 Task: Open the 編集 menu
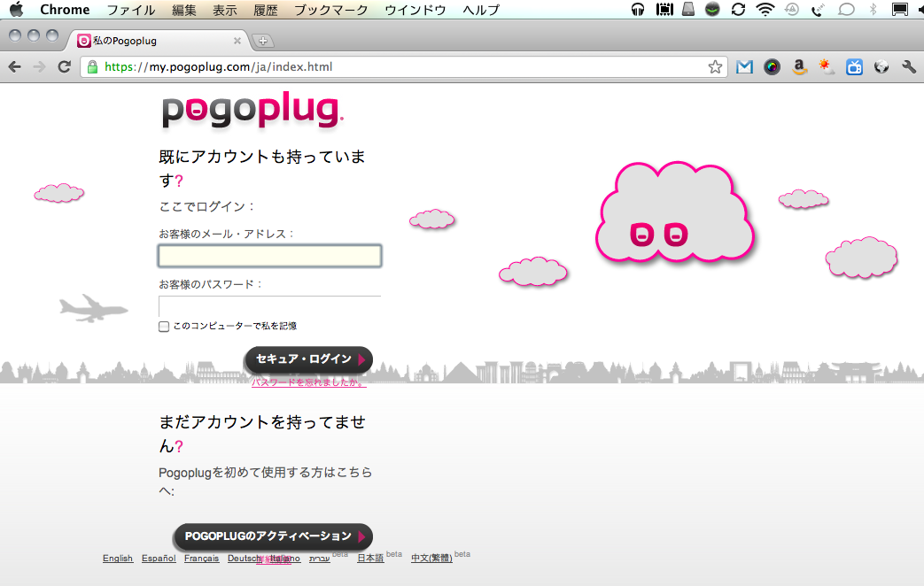click(184, 10)
